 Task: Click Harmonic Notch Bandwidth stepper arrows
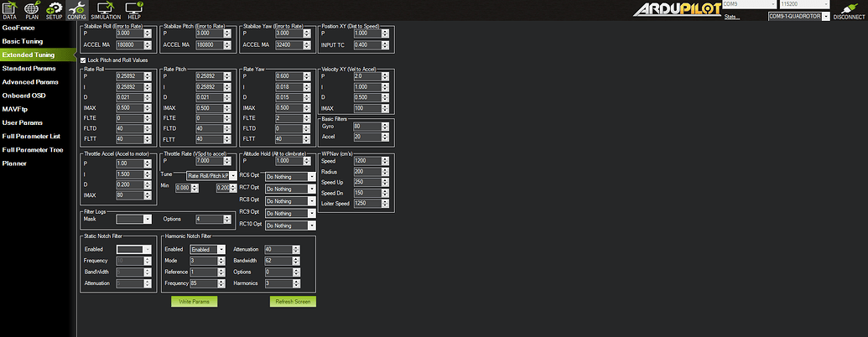pyautogui.click(x=296, y=261)
